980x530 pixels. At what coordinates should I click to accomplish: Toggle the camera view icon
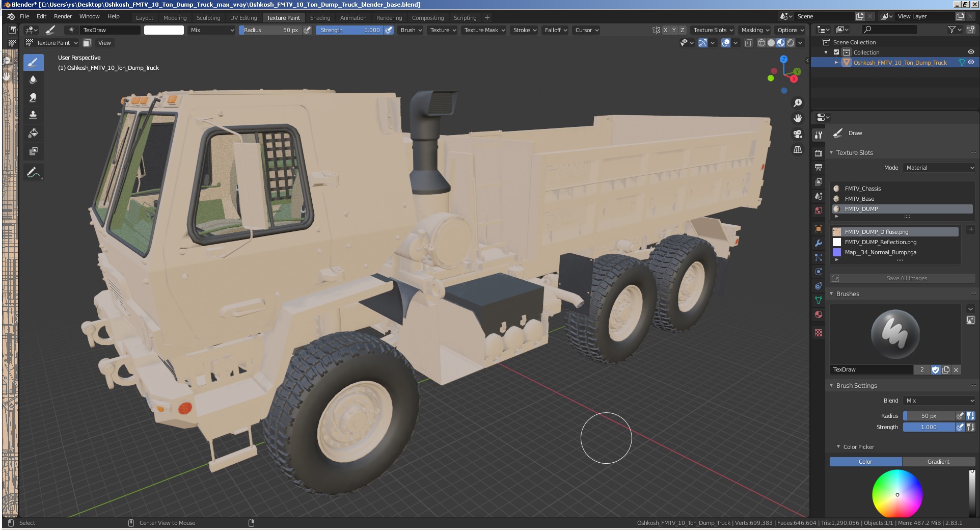798,134
